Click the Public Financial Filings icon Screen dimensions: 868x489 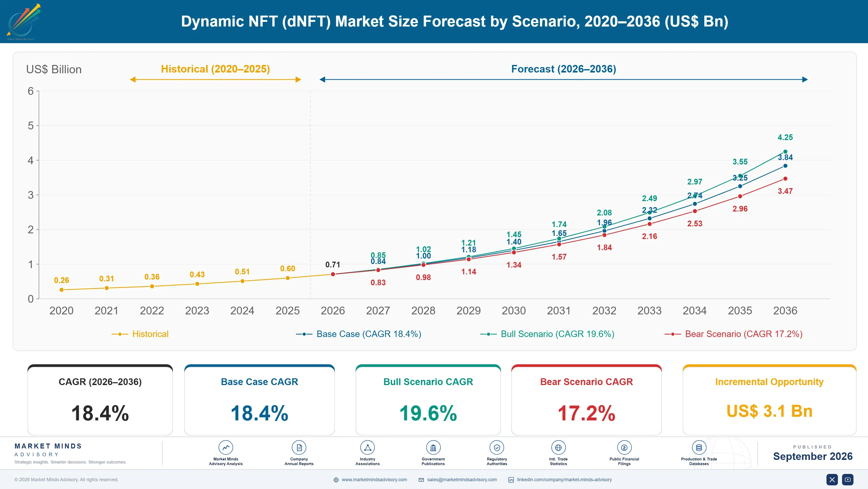tap(624, 447)
